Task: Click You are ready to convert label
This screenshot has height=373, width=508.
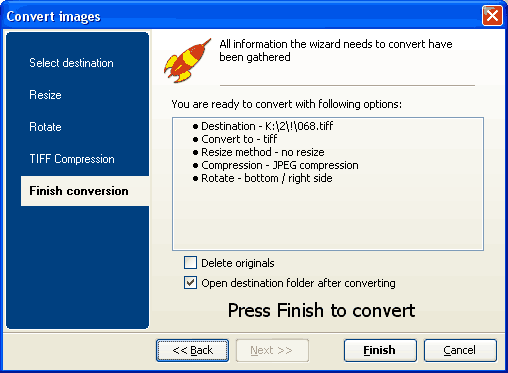Action: click(287, 104)
